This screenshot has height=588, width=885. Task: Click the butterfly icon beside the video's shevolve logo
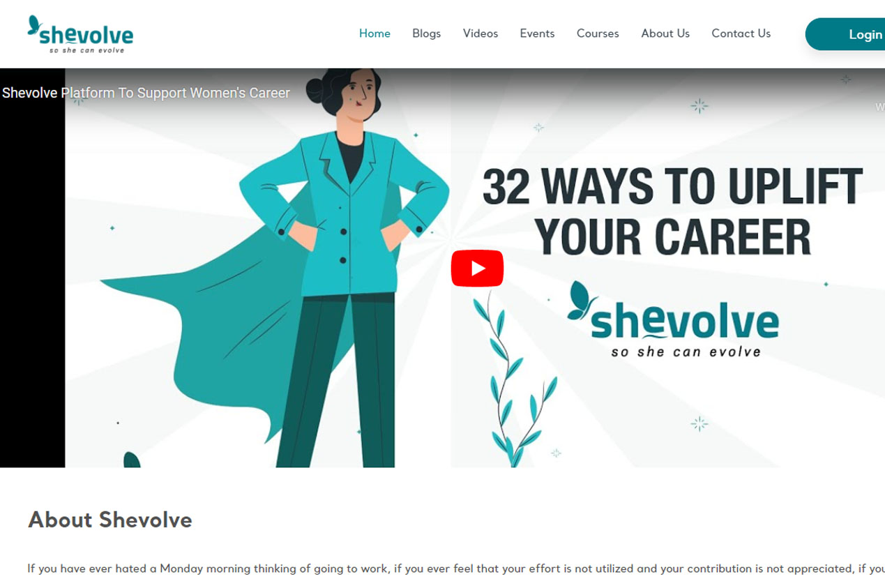[582, 300]
